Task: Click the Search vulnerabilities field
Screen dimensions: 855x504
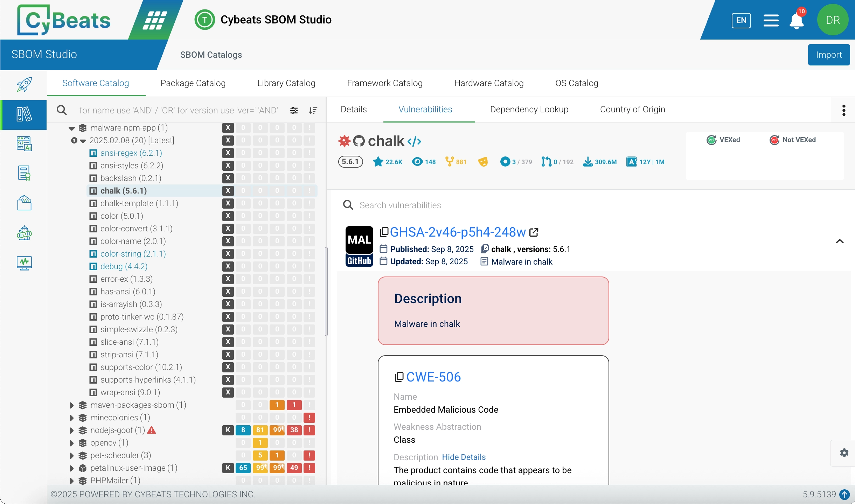Action: pyautogui.click(x=400, y=205)
